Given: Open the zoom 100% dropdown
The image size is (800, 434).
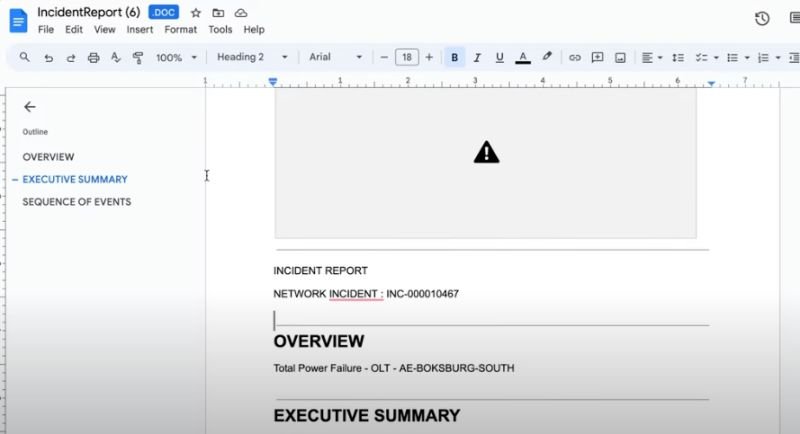Looking at the screenshot, I should [176, 58].
